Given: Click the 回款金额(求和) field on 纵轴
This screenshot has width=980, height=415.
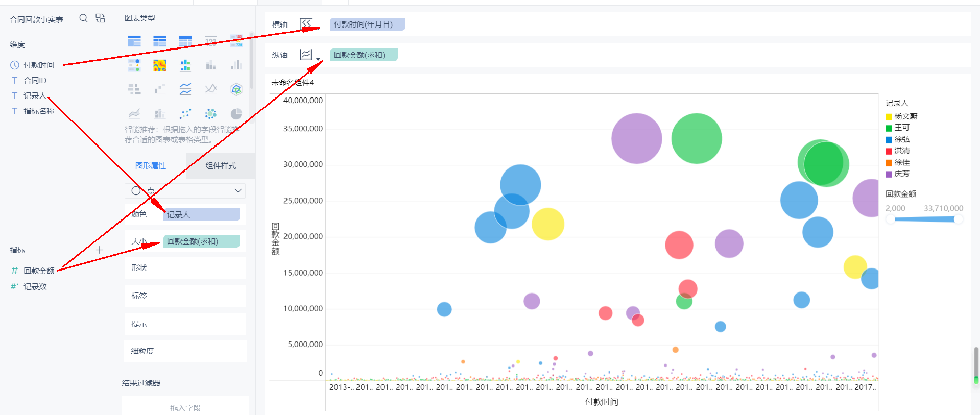Looking at the screenshot, I should point(364,55).
